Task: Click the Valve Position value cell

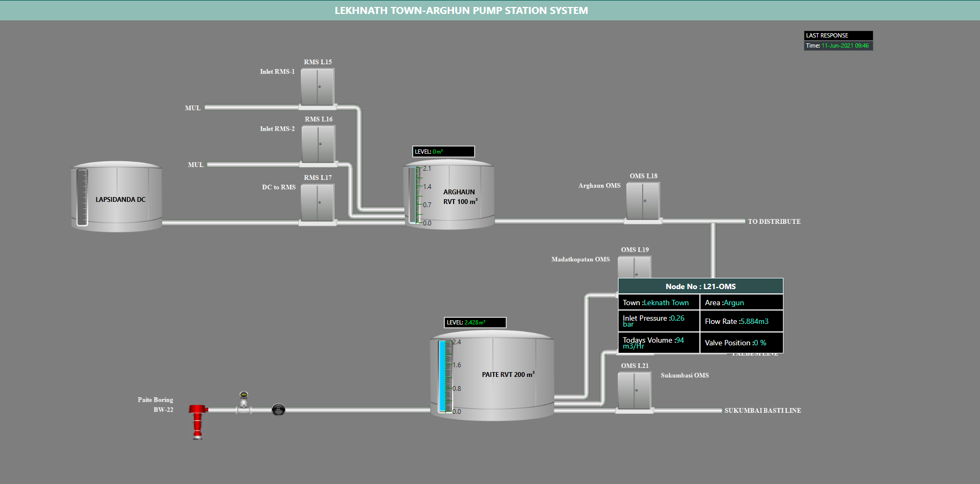Action: [741, 343]
